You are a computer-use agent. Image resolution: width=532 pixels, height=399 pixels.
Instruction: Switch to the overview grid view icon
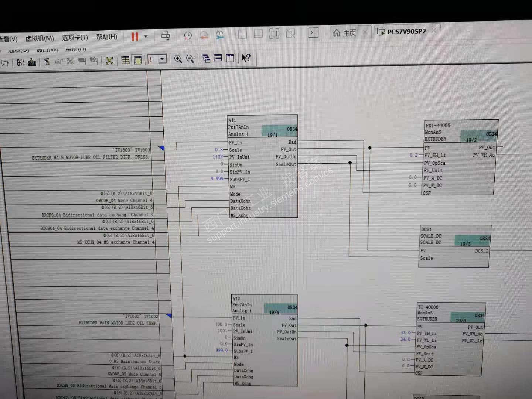(x=126, y=60)
